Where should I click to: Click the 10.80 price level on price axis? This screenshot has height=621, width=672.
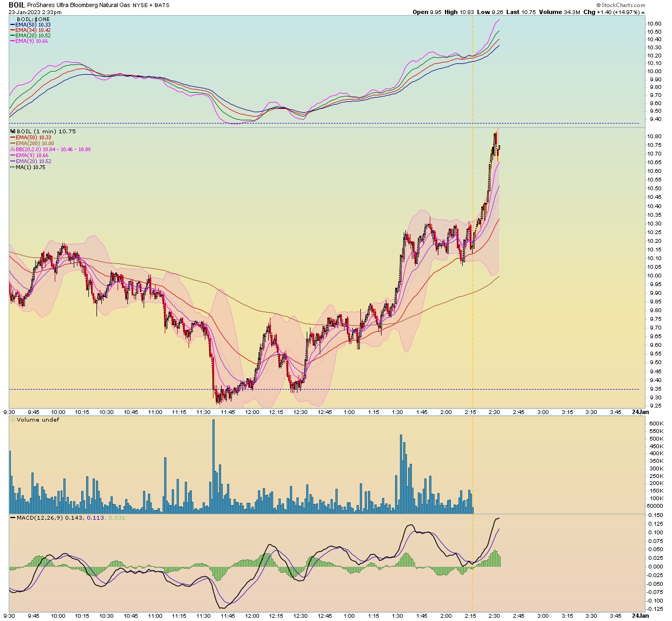pos(654,137)
